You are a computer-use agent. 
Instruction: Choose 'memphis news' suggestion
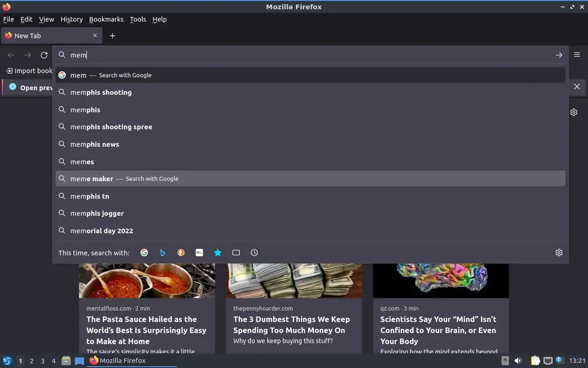click(x=311, y=144)
